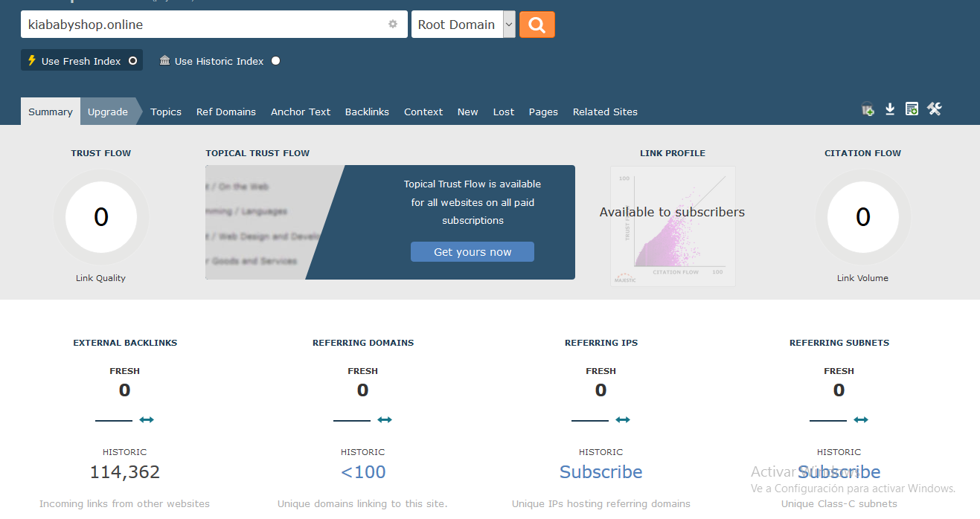
Task: Open the Pages tab
Action: pos(543,112)
